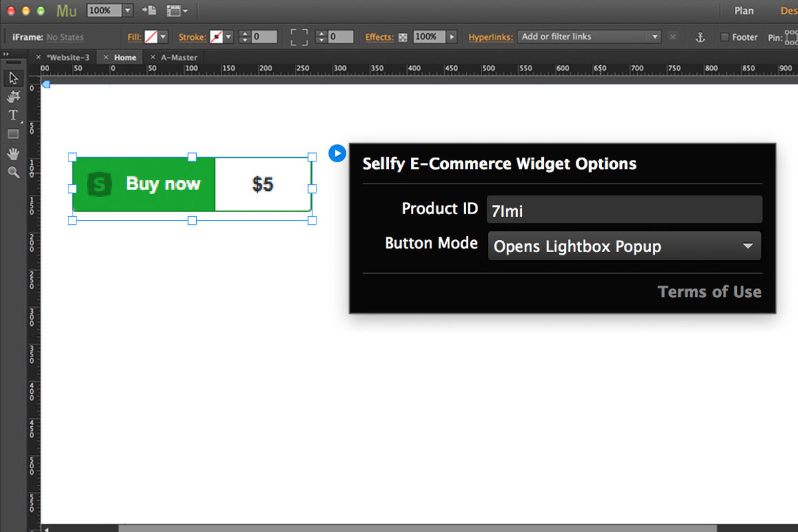Viewport: 798px width, 532px height.
Task: Select the Crop tool
Action: click(x=13, y=97)
